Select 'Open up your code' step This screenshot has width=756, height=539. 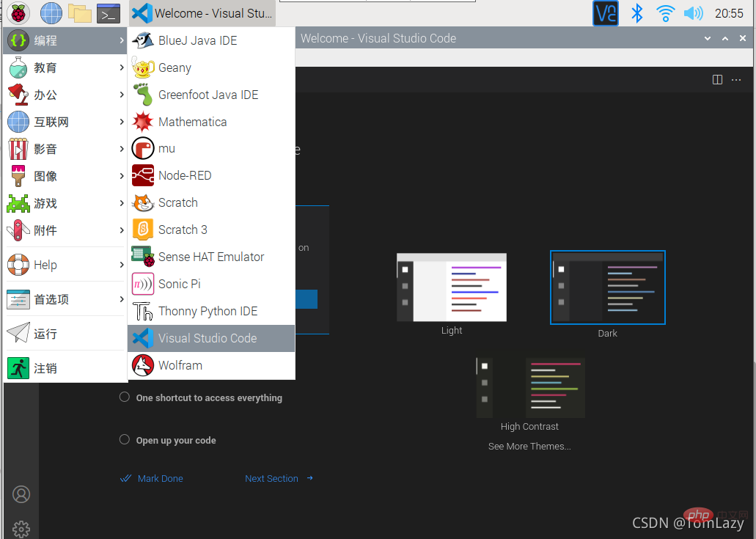(x=175, y=441)
